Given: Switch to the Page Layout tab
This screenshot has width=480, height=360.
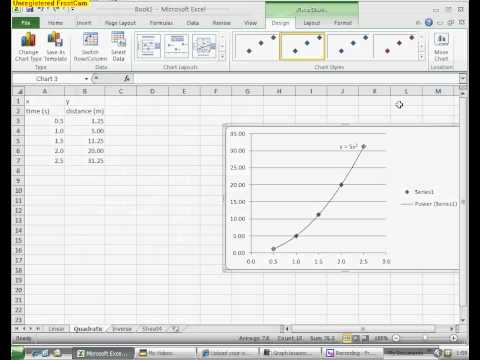Looking at the screenshot, I should tap(120, 23).
